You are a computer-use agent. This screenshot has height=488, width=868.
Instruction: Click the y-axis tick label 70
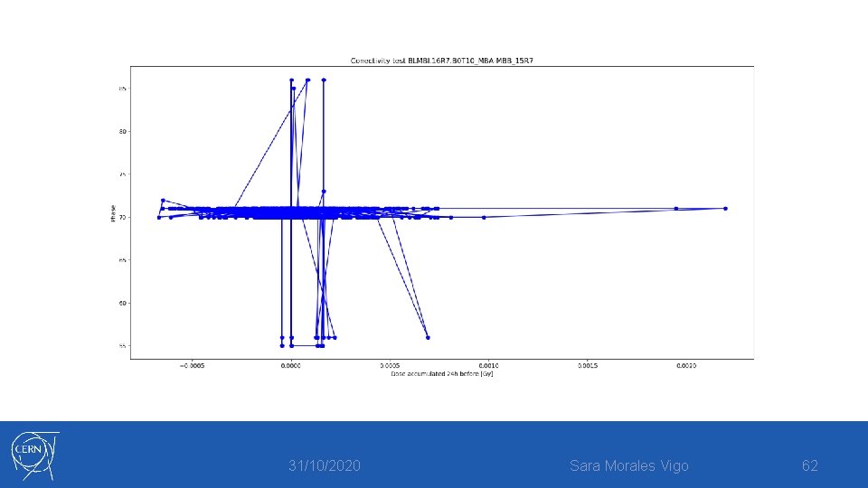pyautogui.click(x=123, y=218)
